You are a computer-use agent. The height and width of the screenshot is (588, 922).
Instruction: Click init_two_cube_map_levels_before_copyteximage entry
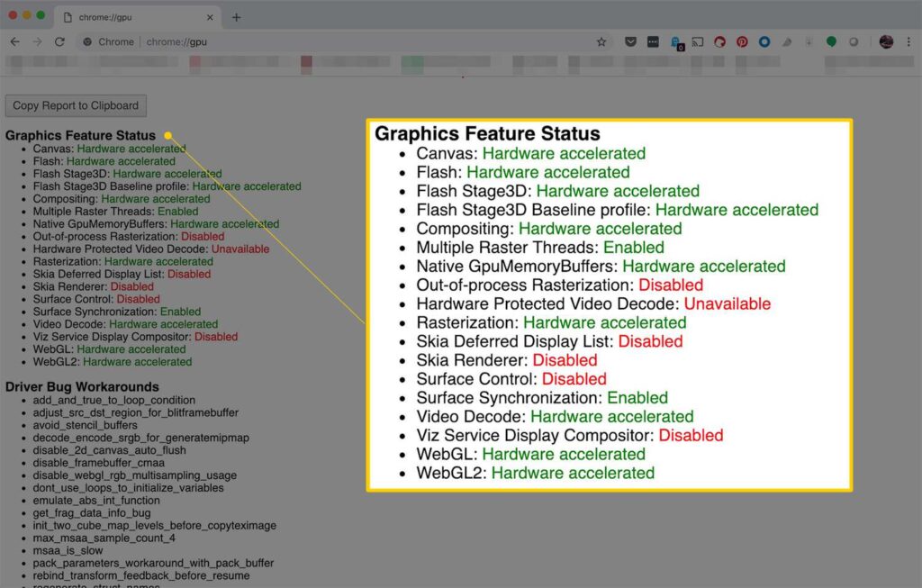click(155, 526)
